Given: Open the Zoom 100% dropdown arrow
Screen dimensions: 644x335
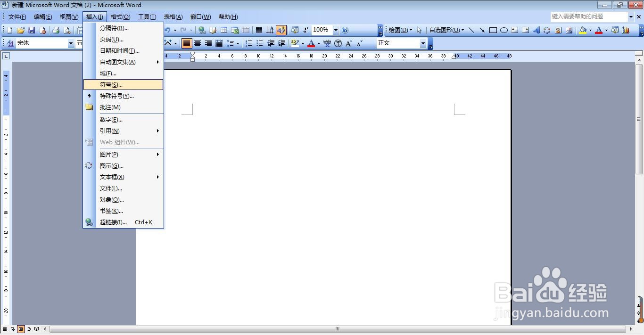Looking at the screenshot, I should (336, 30).
